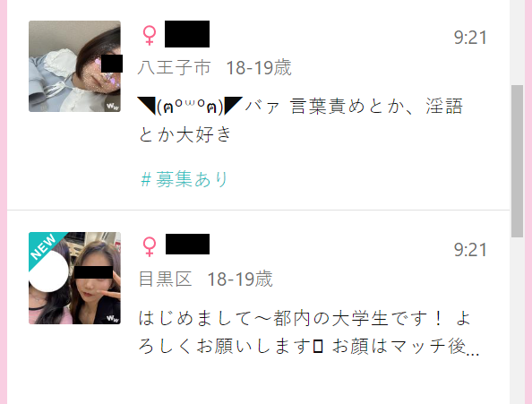This screenshot has height=404, width=532.
Task: Open the profile photo of the 八王子市 user
Action: point(74,66)
